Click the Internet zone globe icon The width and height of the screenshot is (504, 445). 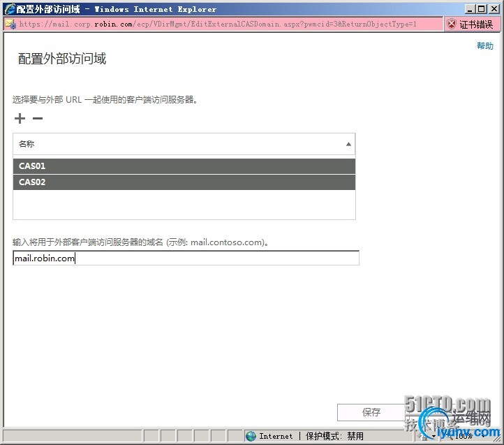pyautogui.click(x=251, y=436)
